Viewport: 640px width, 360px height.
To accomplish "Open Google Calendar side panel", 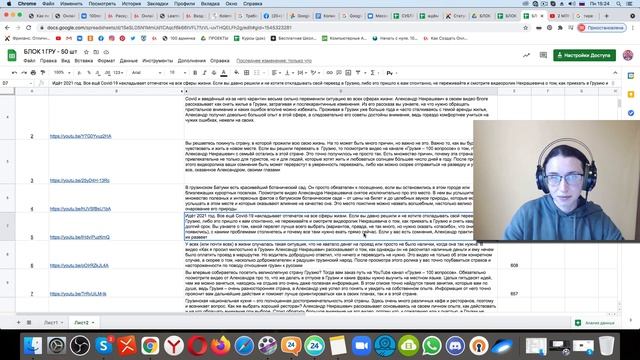I will pos(631,76).
